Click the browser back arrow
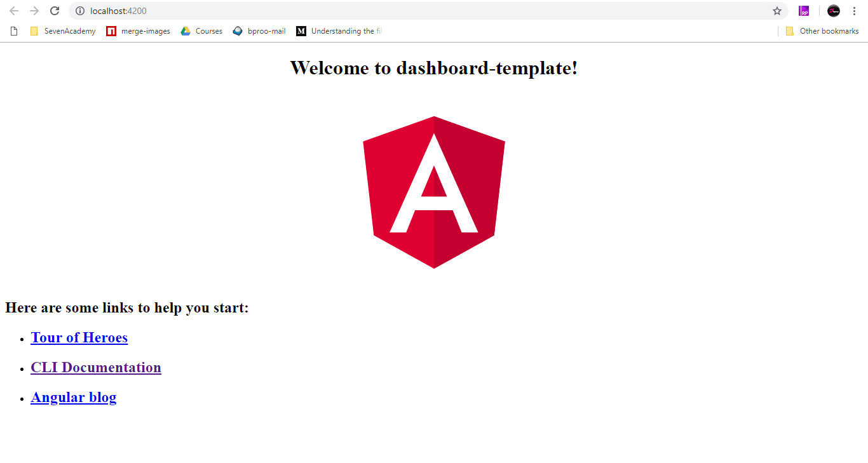This screenshot has width=868, height=463. coord(14,11)
